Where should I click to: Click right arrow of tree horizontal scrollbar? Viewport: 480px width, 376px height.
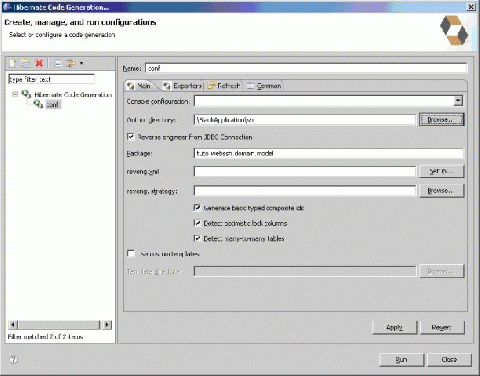[107, 325]
